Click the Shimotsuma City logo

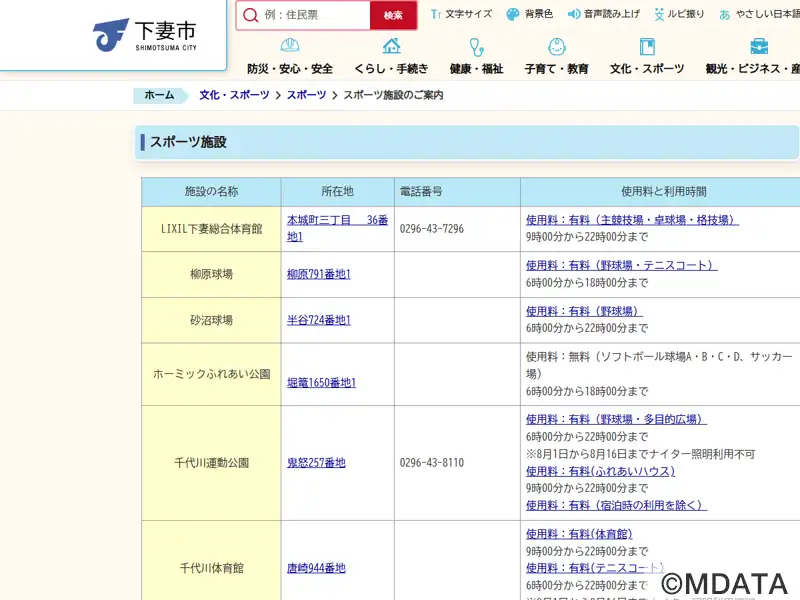pyautogui.click(x=143, y=35)
